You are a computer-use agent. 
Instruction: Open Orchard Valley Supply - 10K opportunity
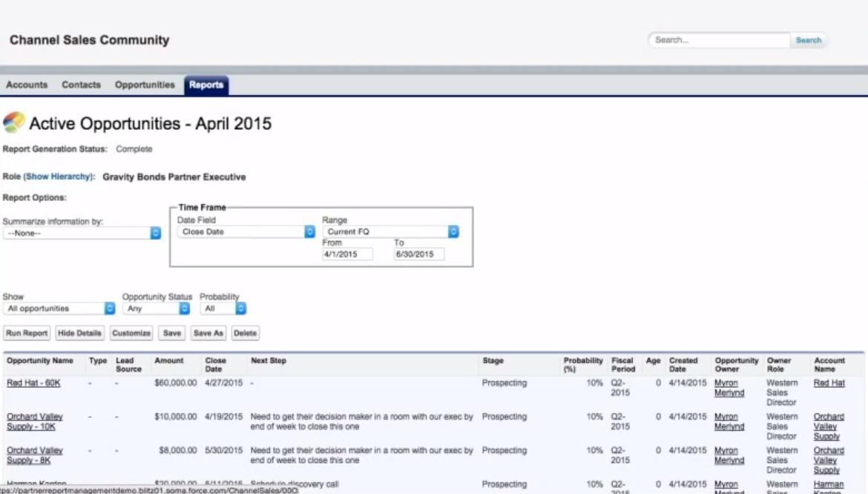tap(34, 421)
